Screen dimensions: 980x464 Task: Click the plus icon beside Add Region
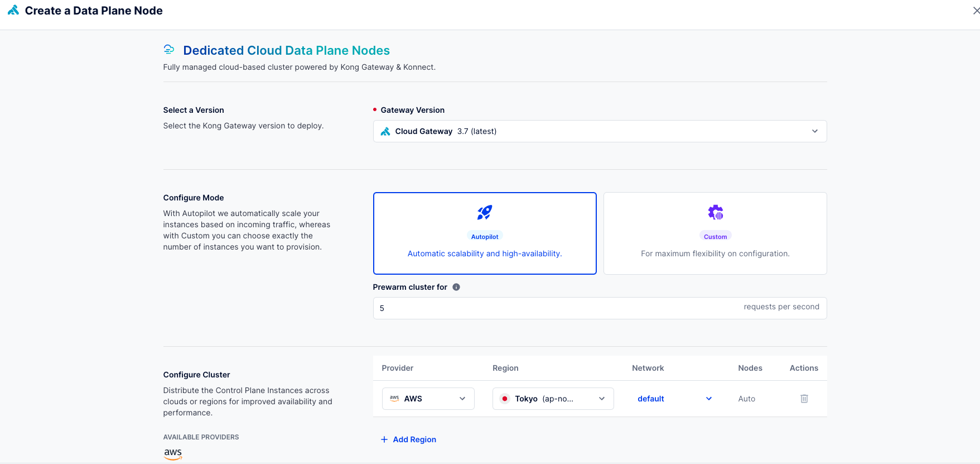(x=384, y=439)
